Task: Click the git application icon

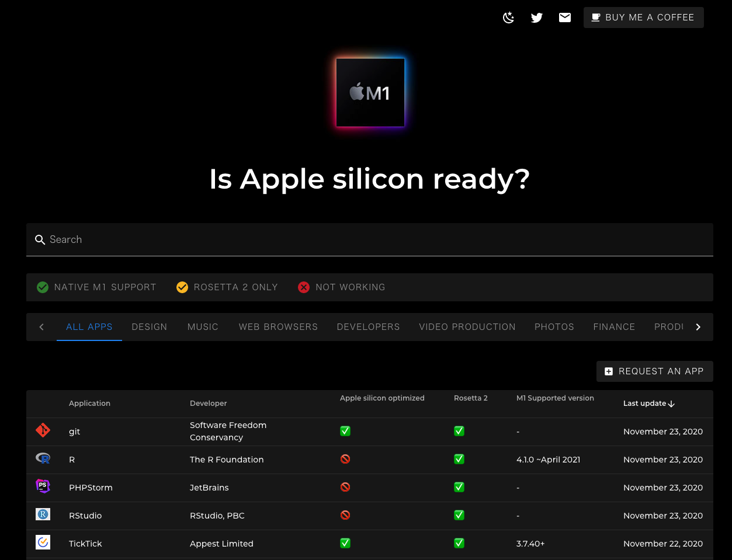Action: point(43,431)
